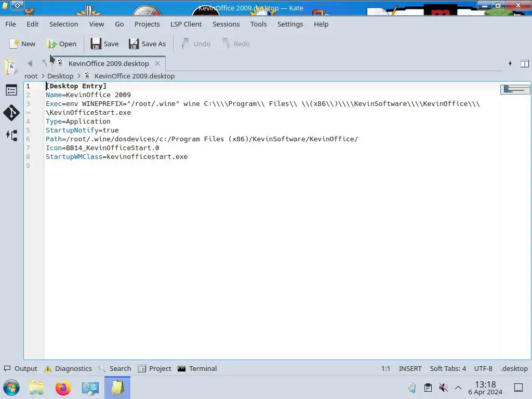The width and height of the screenshot is (532, 399).
Task: Click the Save As toolbar button
Action: tap(147, 44)
